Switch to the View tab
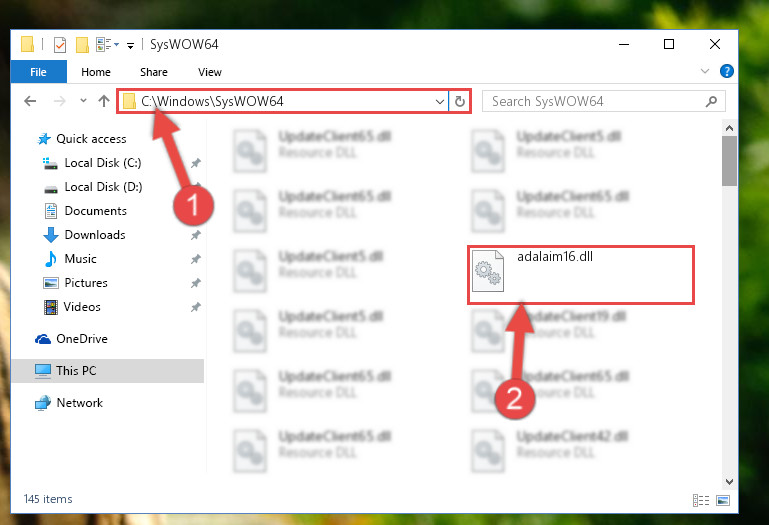This screenshot has height=525, width=769. [x=210, y=72]
